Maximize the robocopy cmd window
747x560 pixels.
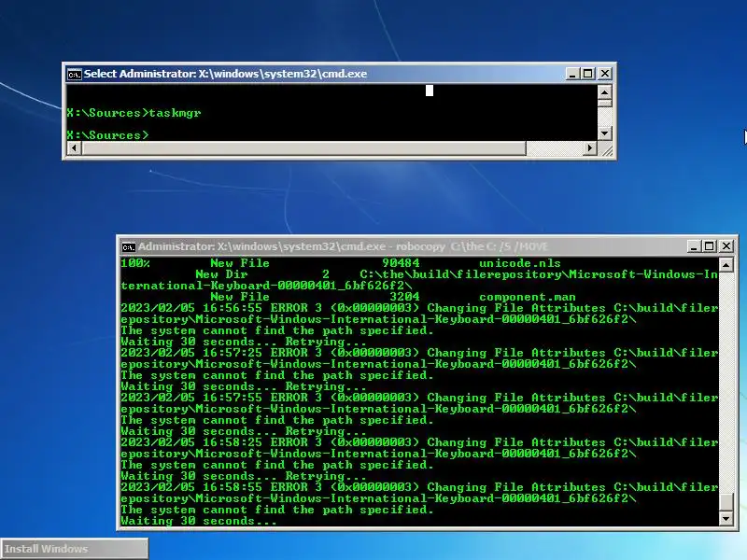click(710, 246)
